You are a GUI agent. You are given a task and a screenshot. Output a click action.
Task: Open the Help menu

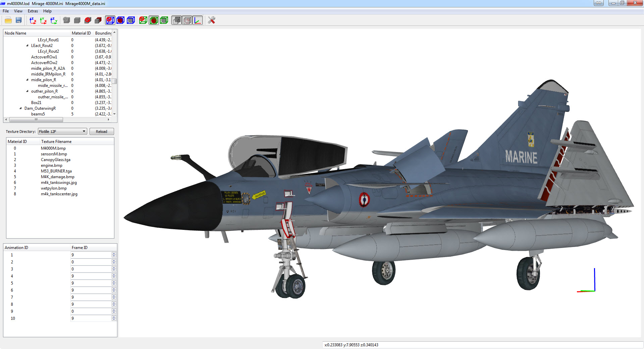click(x=47, y=11)
